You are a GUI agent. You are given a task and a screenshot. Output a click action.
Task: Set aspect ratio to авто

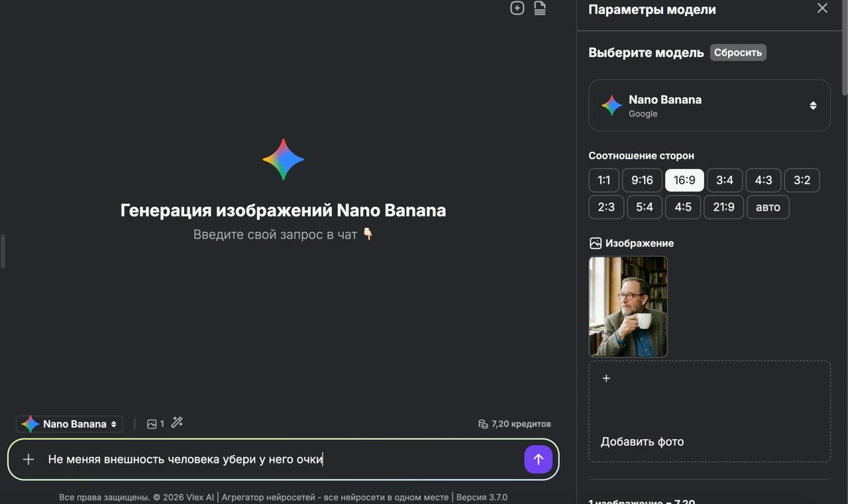768,207
